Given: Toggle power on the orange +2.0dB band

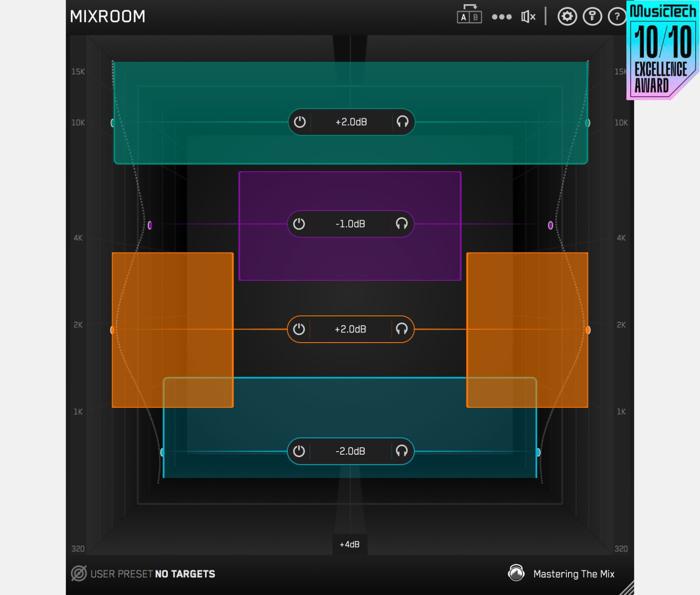Looking at the screenshot, I should [x=299, y=329].
